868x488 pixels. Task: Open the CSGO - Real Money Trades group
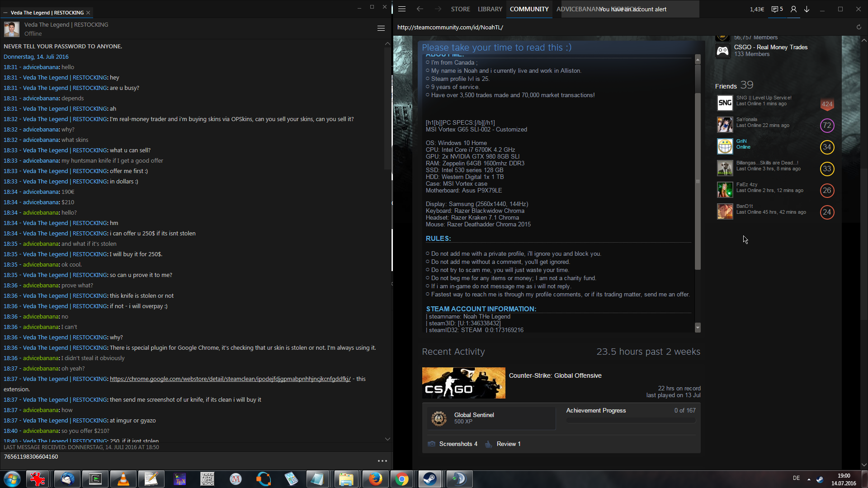770,47
